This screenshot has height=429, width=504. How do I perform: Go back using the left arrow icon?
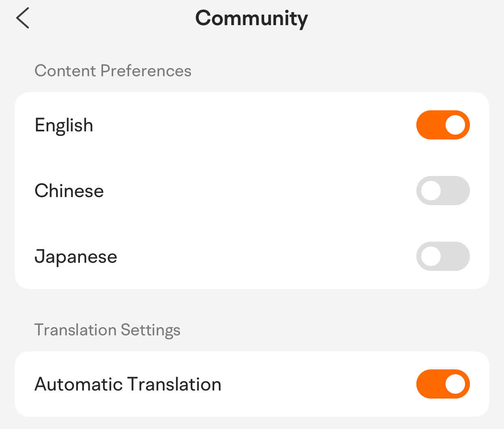(x=23, y=18)
